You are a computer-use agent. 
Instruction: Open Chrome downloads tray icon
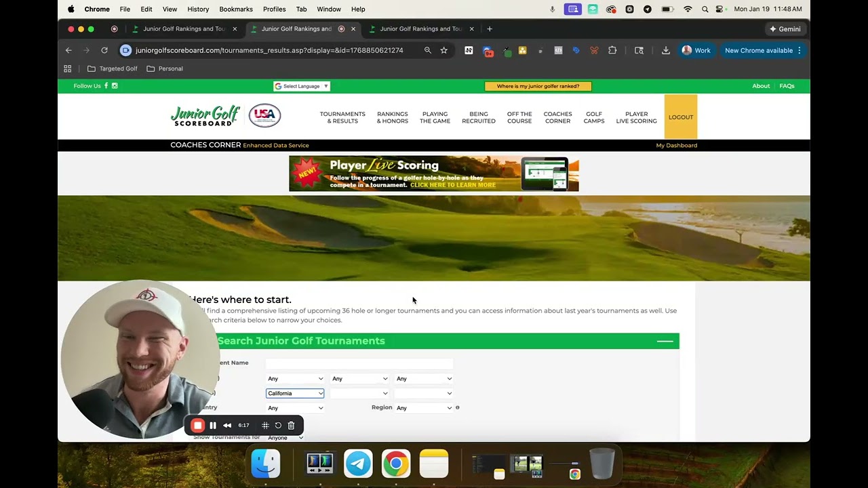pyautogui.click(x=666, y=50)
